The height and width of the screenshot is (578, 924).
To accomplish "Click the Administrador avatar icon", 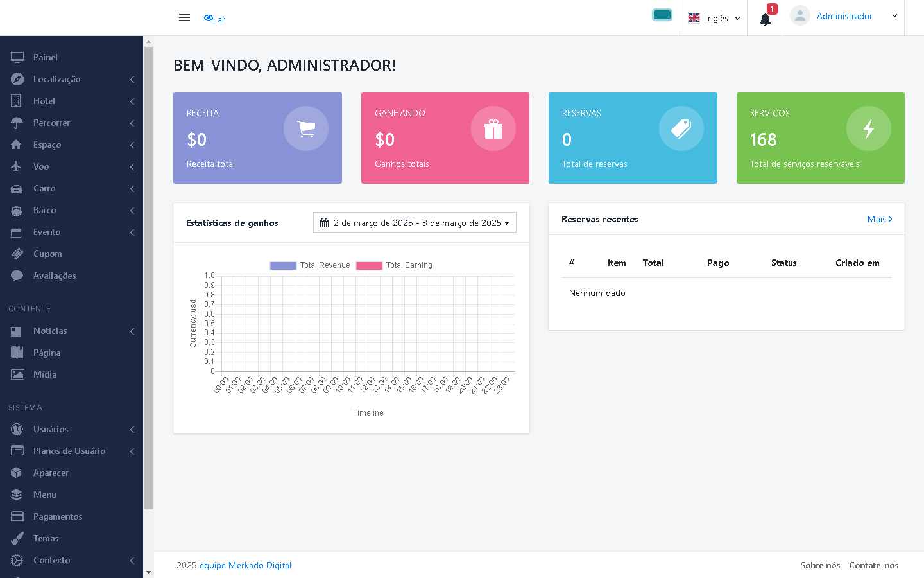I will pyautogui.click(x=800, y=16).
